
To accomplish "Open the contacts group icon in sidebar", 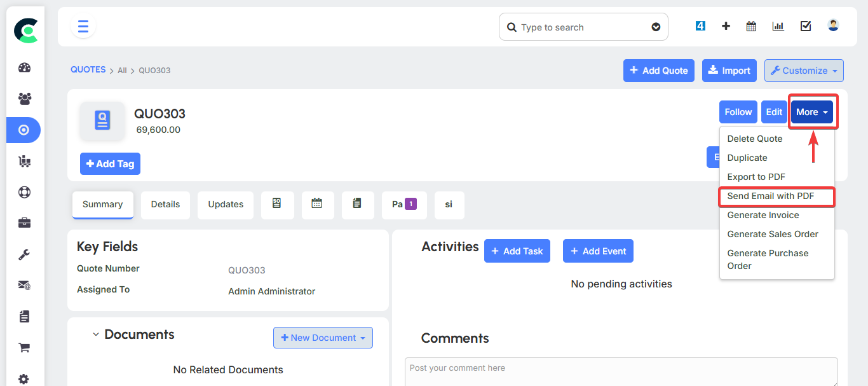I will (24, 99).
